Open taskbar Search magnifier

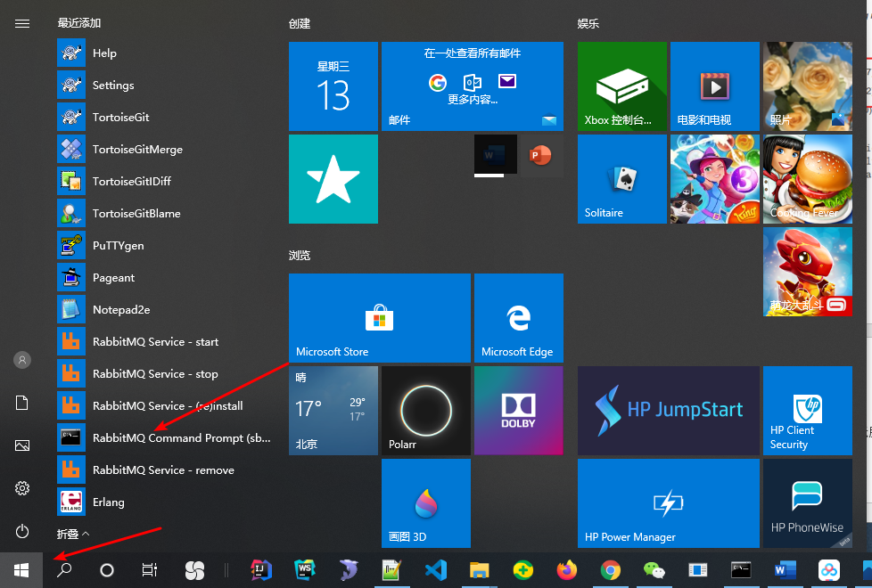pos(64,570)
